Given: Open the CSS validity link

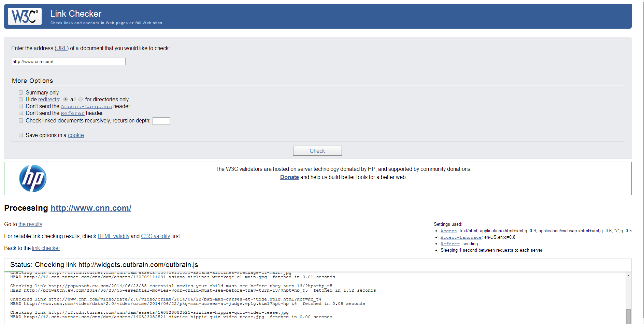Looking at the screenshot, I should pyautogui.click(x=155, y=236).
